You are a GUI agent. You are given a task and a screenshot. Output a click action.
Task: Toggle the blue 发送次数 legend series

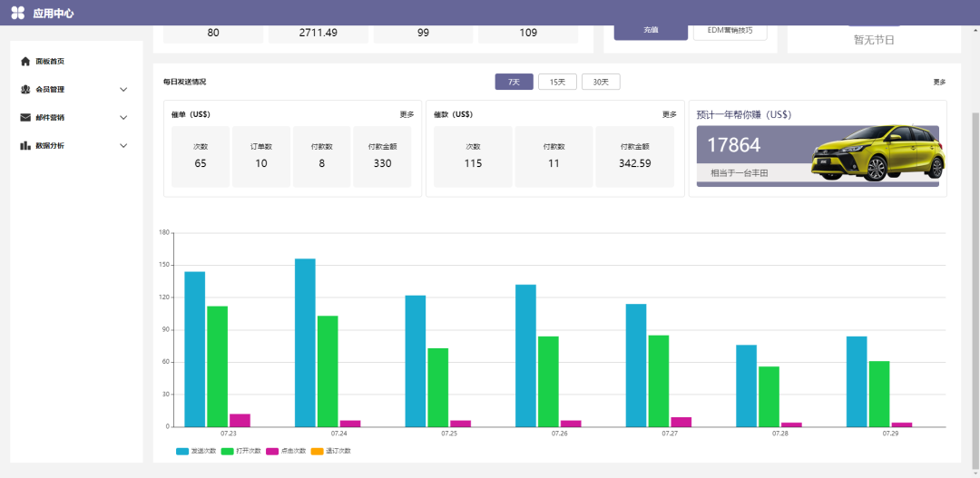pyautogui.click(x=182, y=451)
